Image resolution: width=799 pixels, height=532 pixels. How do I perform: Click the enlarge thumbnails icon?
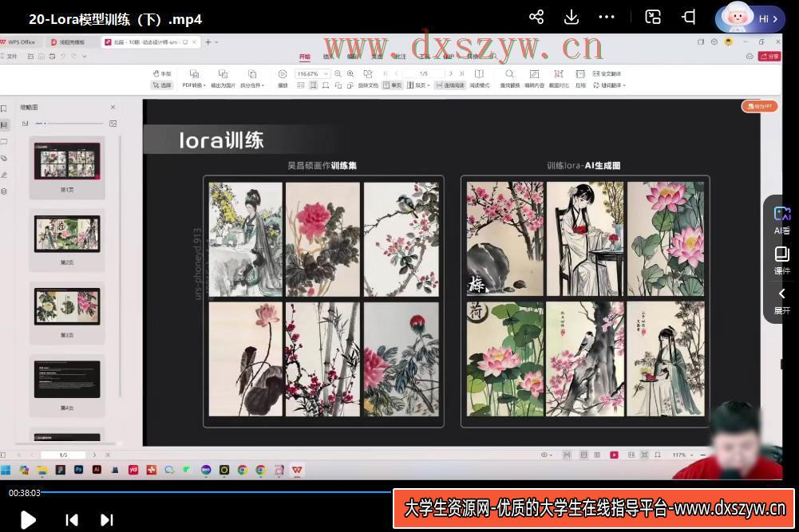(x=113, y=124)
